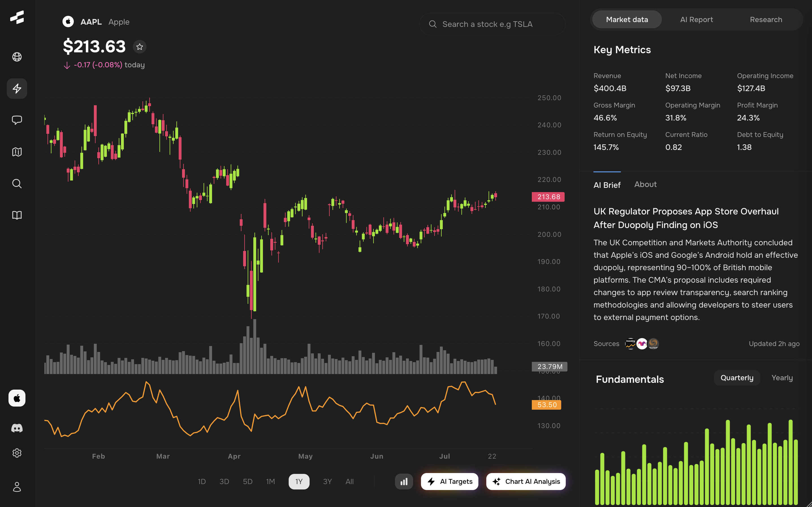The image size is (812, 507).
Task: Click the Key Metrics heading
Action: pos(622,50)
